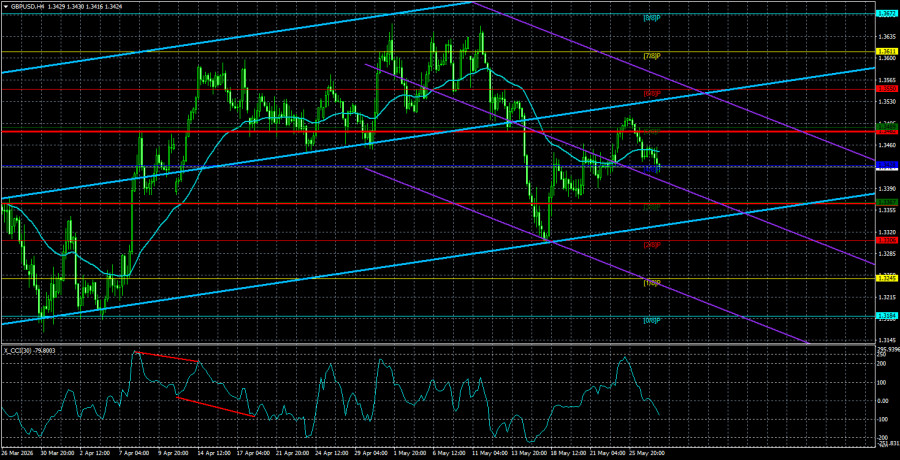Click the [2/8]P Murray level label
This screenshot has width=900, height=460.
pos(652,245)
